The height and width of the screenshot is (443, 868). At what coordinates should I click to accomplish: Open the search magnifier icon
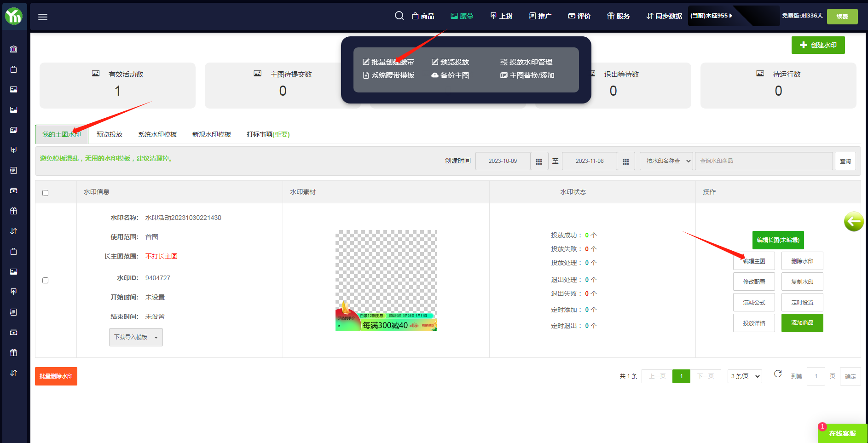399,16
